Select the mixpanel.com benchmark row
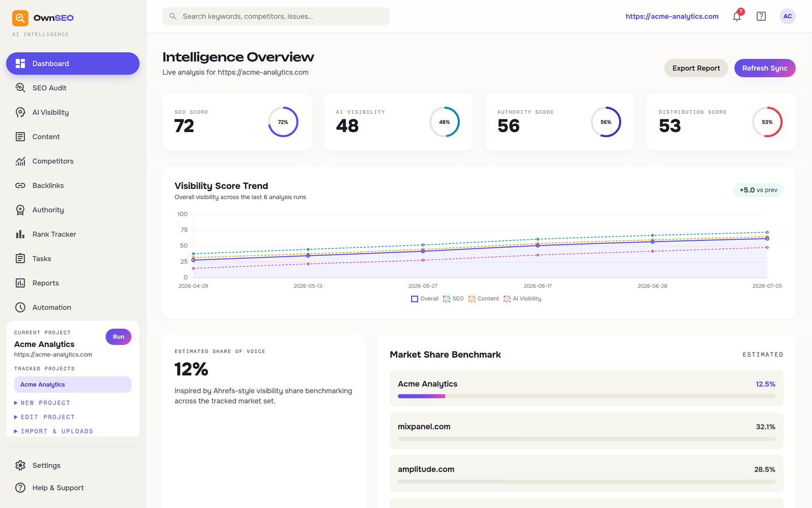 click(x=587, y=432)
